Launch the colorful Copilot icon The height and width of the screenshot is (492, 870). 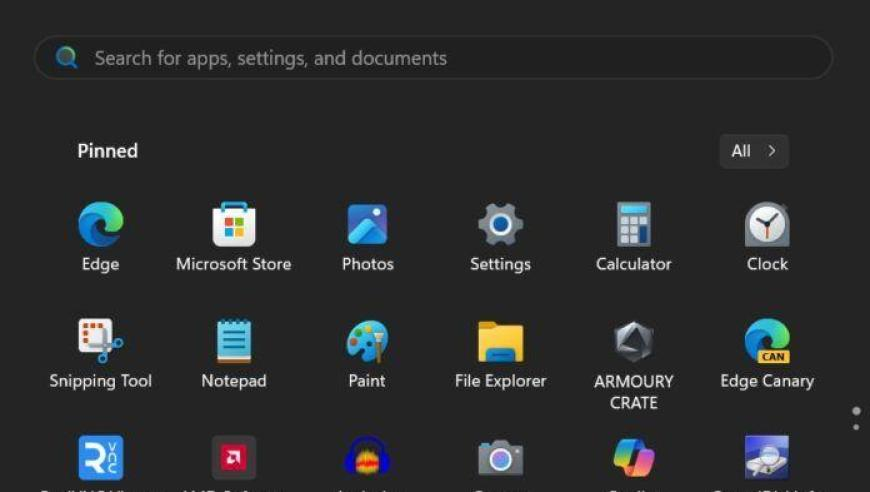pyautogui.click(x=634, y=458)
